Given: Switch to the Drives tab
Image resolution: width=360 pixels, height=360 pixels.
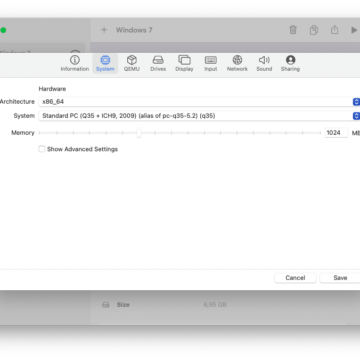Looking at the screenshot, I should click(x=158, y=63).
